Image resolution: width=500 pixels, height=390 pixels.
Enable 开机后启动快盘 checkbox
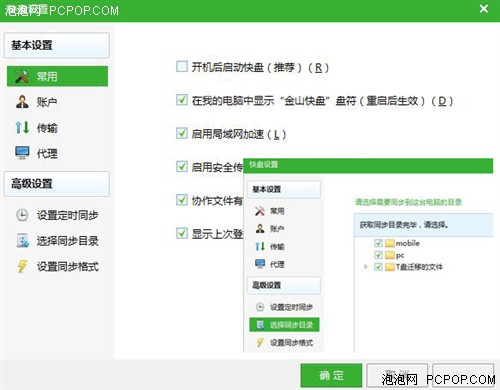pyautogui.click(x=182, y=67)
